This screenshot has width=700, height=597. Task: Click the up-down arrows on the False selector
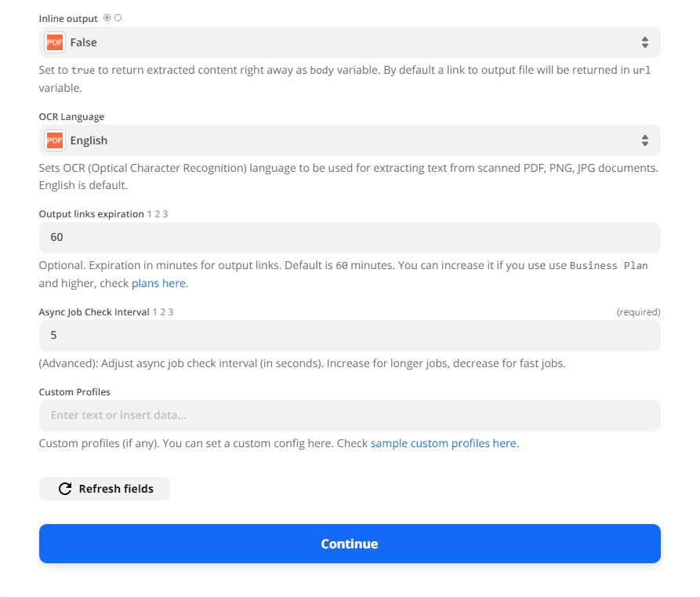tap(645, 42)
